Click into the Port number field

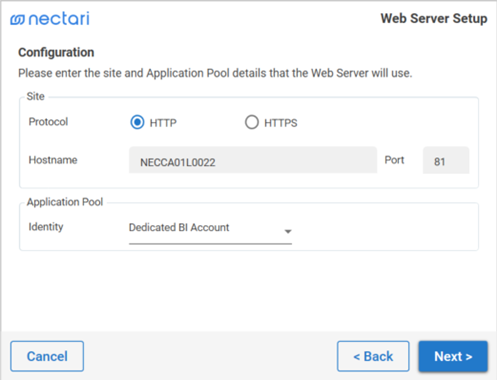[x=446, y=160]
